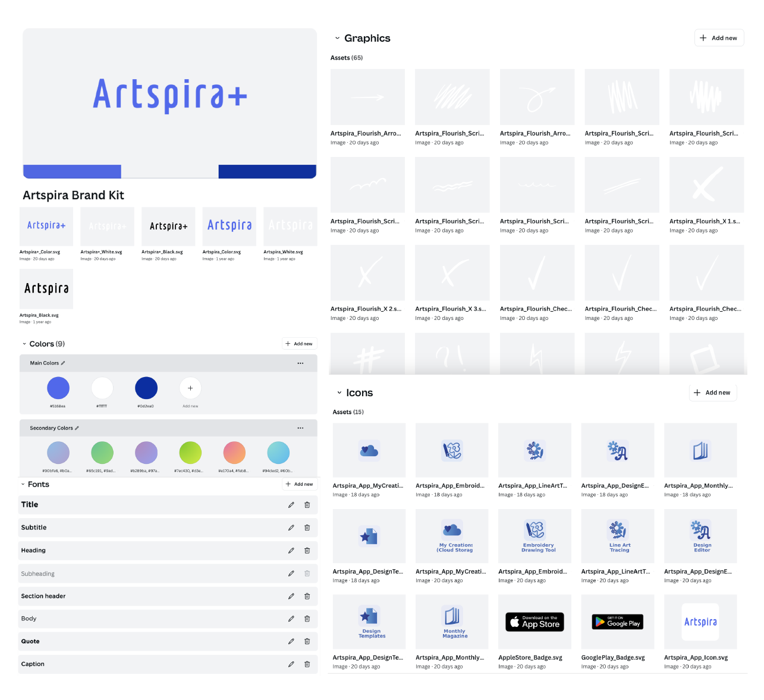Image resolution: width=764 pixels, height=700 pixels.
Task: Edit the Subheading font style
Action: click(291, 574)
